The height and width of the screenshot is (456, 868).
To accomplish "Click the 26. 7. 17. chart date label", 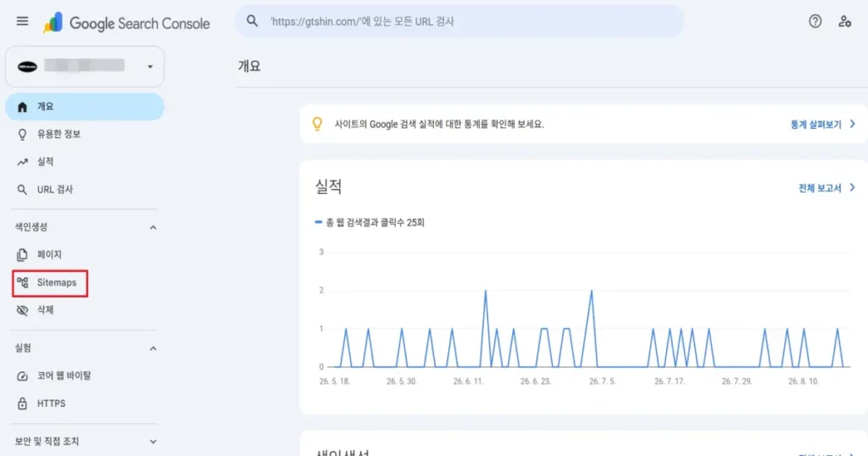I will click(x=670, y=381).
